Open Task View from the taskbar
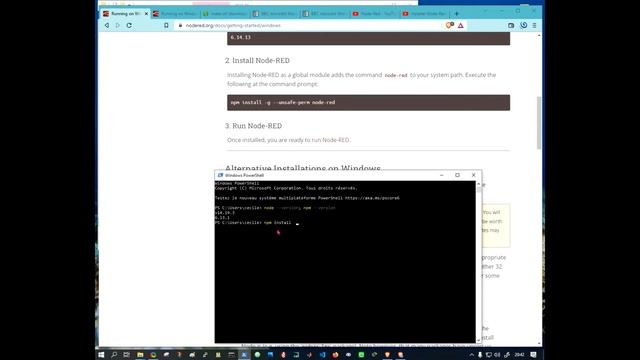Screen dimensions: 640x360 pyautogui.click(x=127, y=355)
